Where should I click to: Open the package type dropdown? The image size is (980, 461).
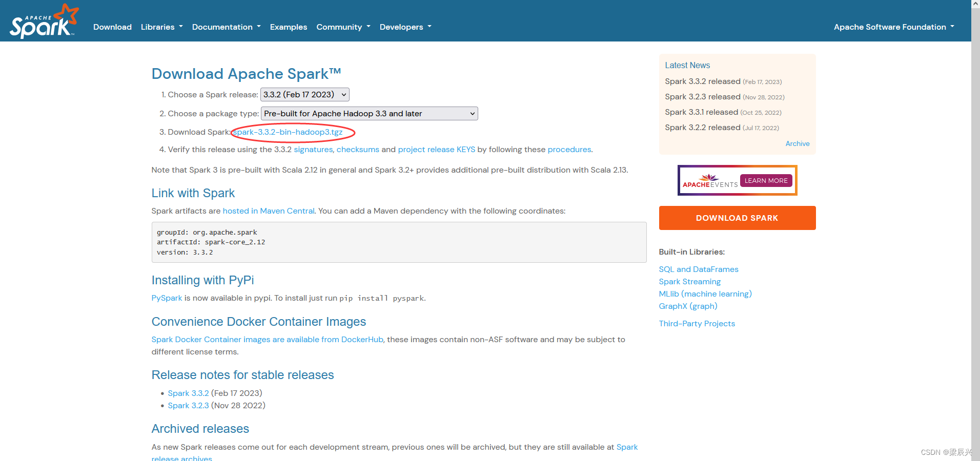click(369, 113)
